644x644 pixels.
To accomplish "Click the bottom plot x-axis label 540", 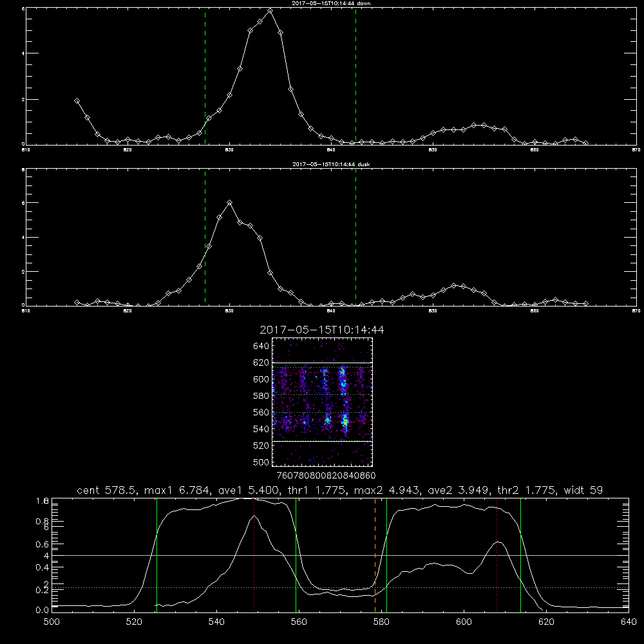I will click(x=216, y=622).
